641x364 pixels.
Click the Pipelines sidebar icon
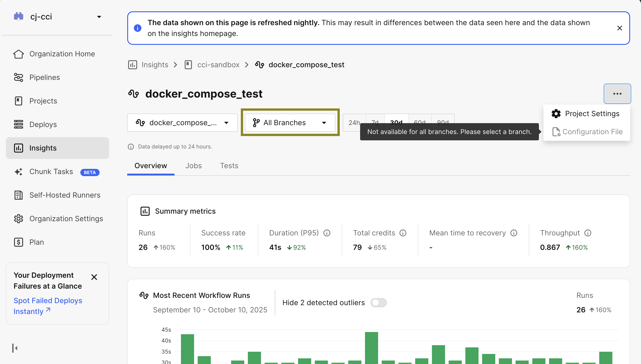19,77
